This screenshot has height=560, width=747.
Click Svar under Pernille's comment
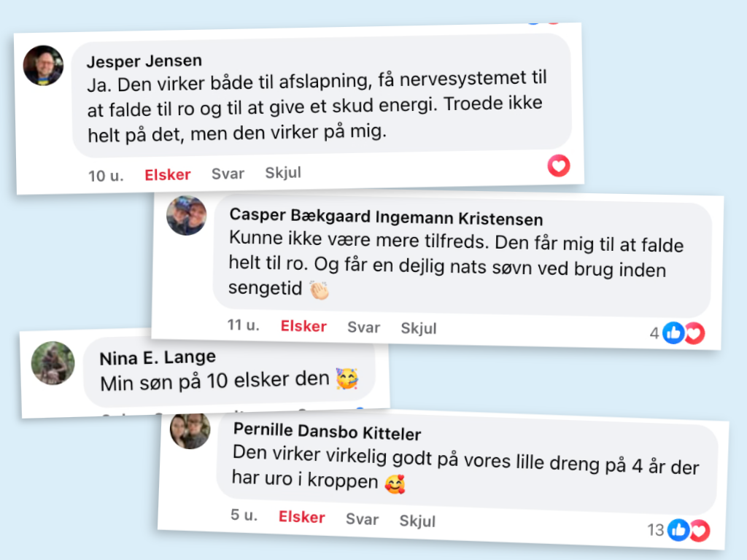click(362, 519)
